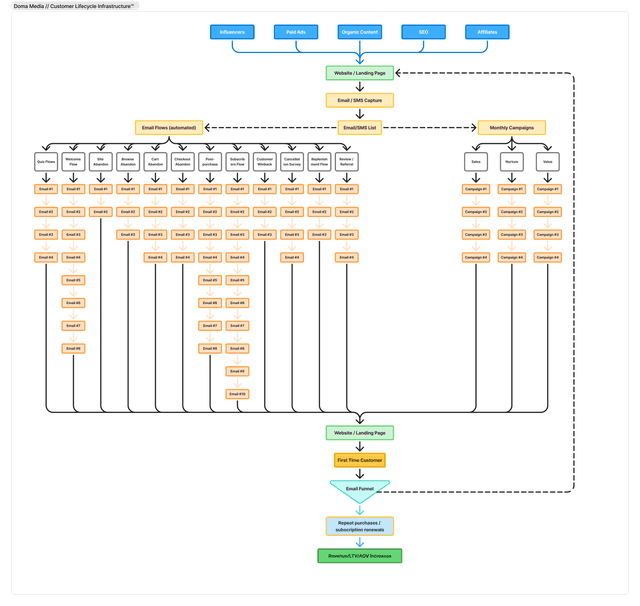Select the Revenue/LTV/AOV Increases node
640x606 pixels.
[x=360, y=556]
